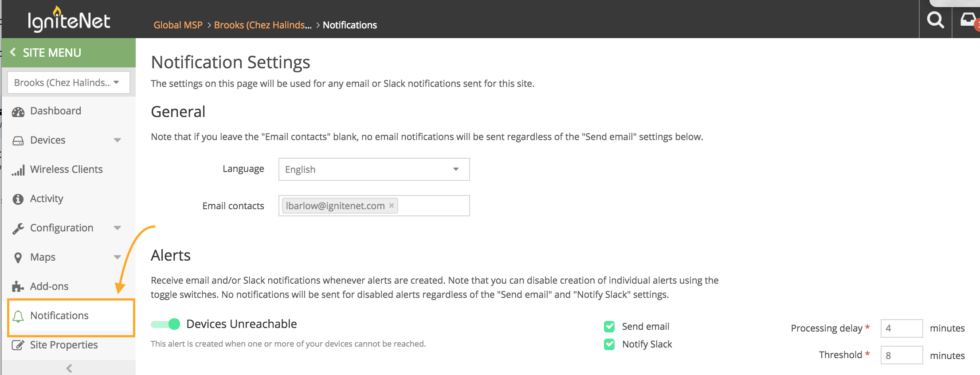Toggle the Devices Unreachable alert switch
980x375 pixels.
[x=165, y=324]
